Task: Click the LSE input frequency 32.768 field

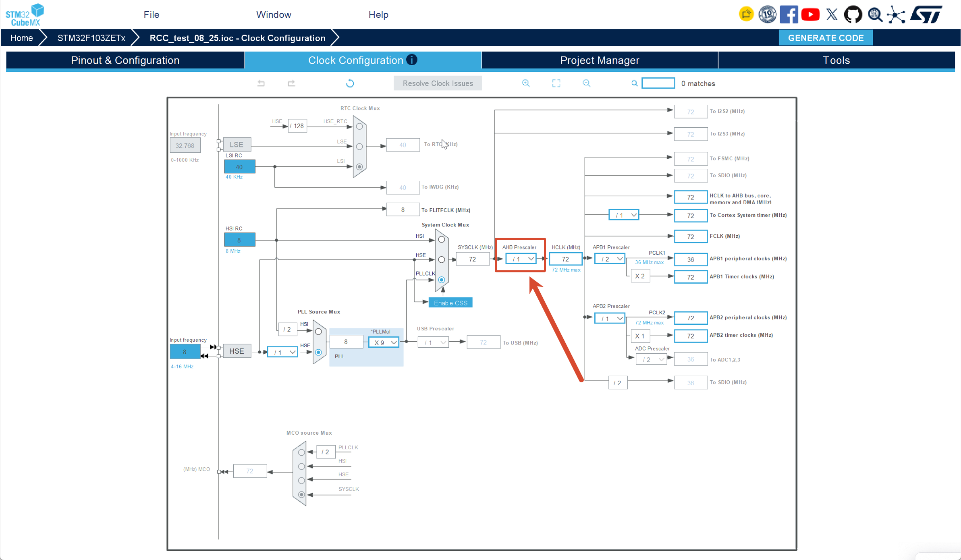Action: [x=185, y=145]
